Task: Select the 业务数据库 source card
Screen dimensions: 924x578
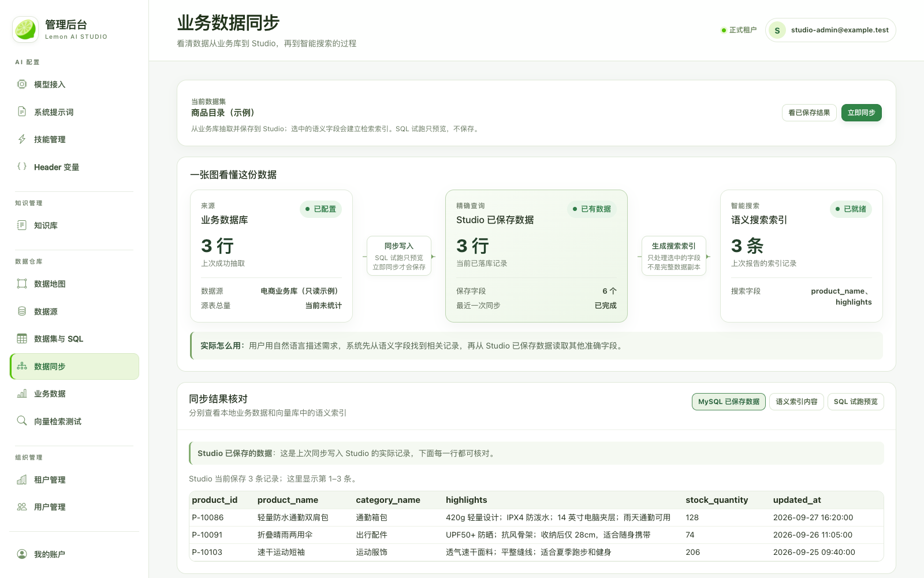Action: (271, 256)
